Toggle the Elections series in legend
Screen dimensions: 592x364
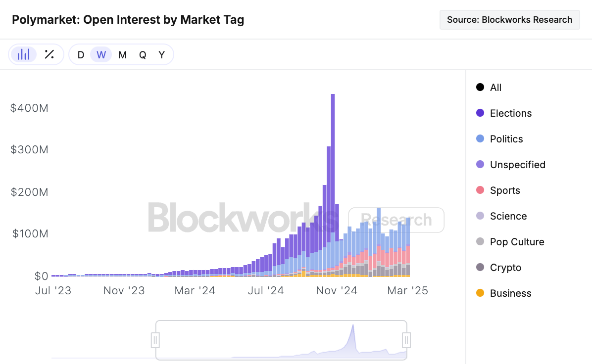coord(504,113)
